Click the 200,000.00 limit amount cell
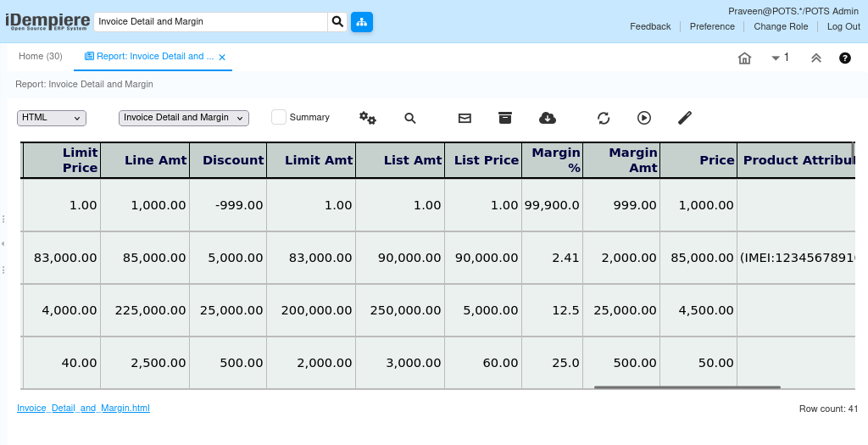The height and width of the screenshot is (445, 868). [x=311, y=310]
